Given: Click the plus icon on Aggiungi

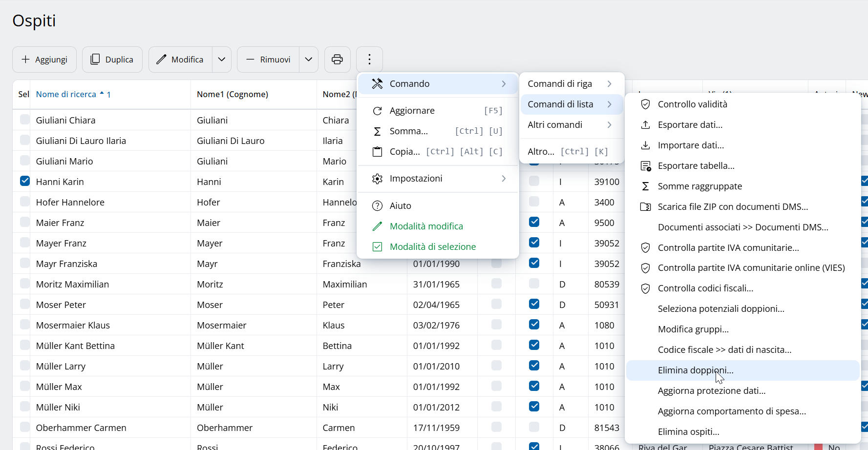Looking at the screenshot, I should 25,60.
